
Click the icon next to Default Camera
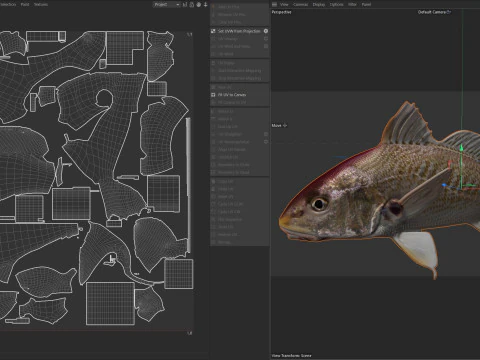pos(449,12)
